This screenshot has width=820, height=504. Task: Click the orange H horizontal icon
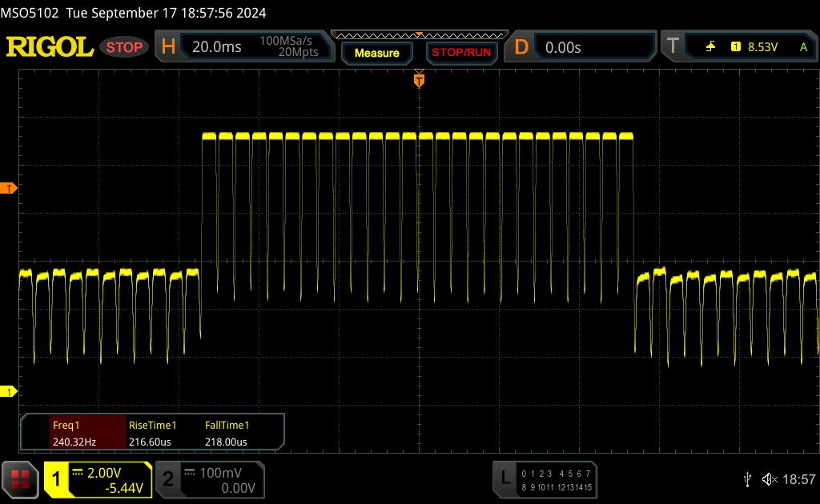point(168,47)
